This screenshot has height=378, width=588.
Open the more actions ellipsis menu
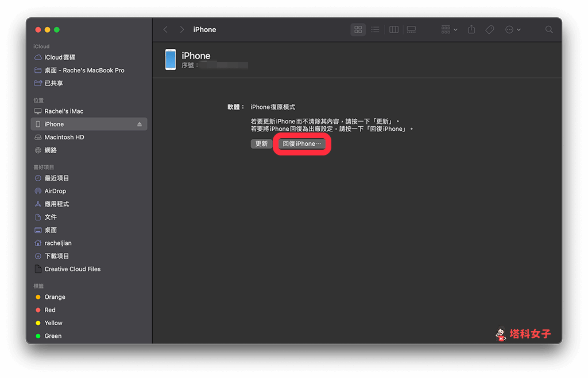point(513,30)
